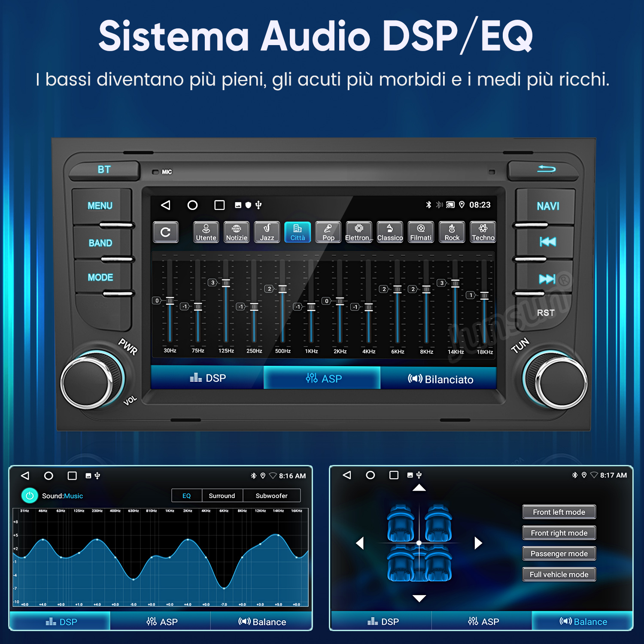Screen dimensions: 644x644
Task: Tap the Bluetooth status icon next to 08:23
Action: (x=428, y=205)
